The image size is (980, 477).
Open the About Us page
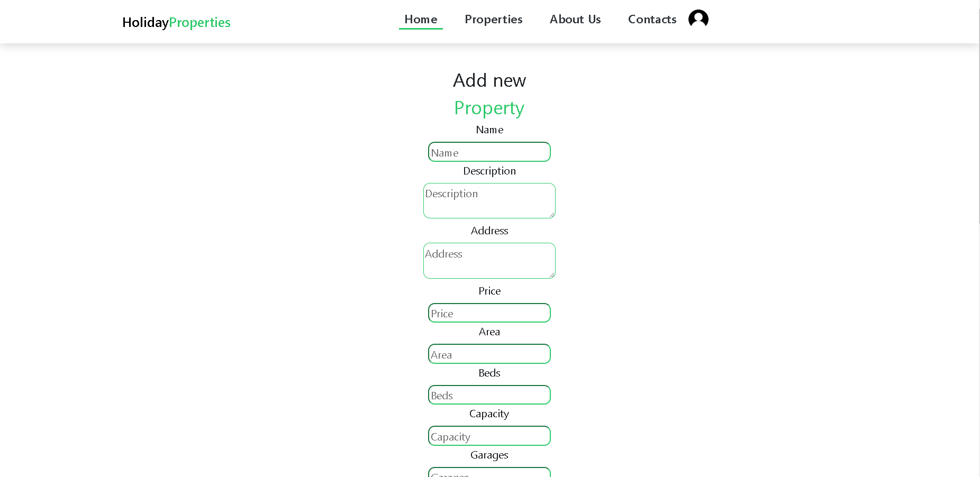tap(575, 19)
